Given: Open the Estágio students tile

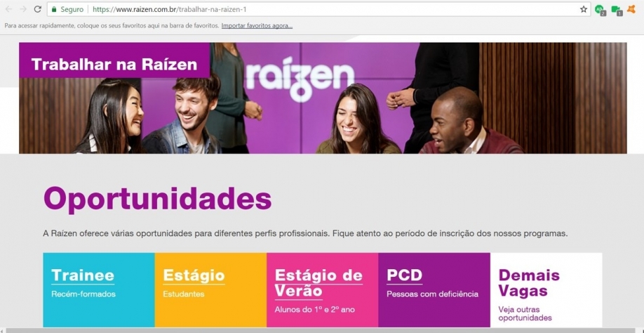Looking at the screenshot, I should coord(210,290).
